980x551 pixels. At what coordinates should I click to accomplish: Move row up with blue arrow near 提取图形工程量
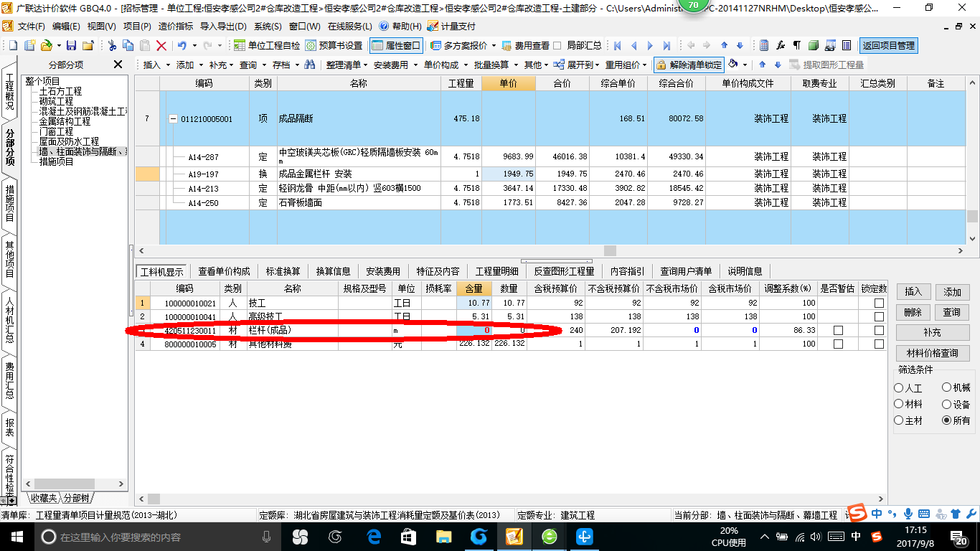click(763, 65)
